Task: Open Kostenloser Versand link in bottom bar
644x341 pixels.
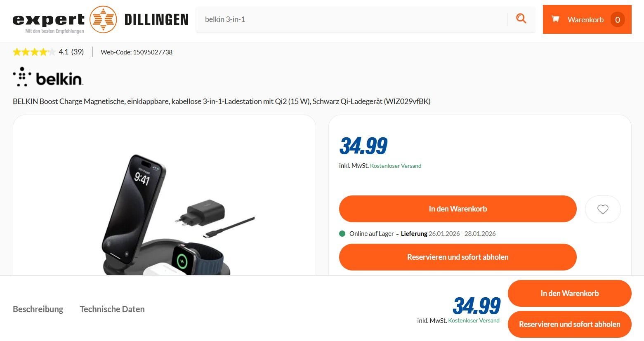Action: (474, 320)
